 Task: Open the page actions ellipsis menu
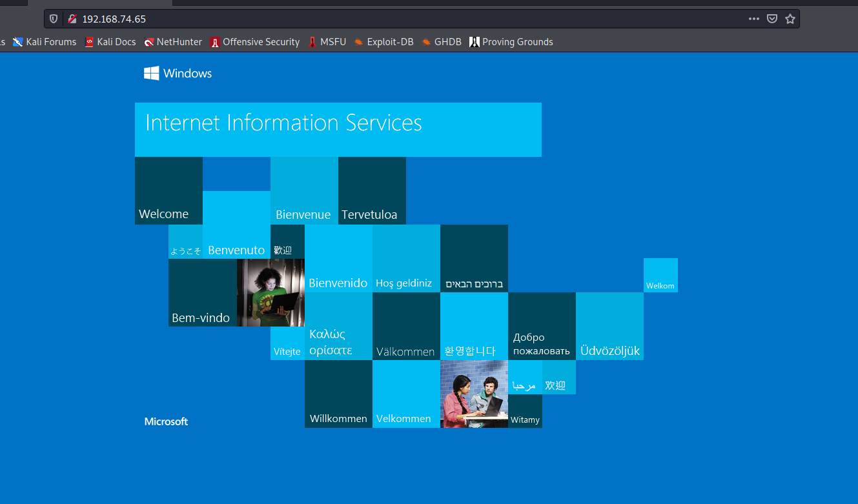[x=753, y=18]
